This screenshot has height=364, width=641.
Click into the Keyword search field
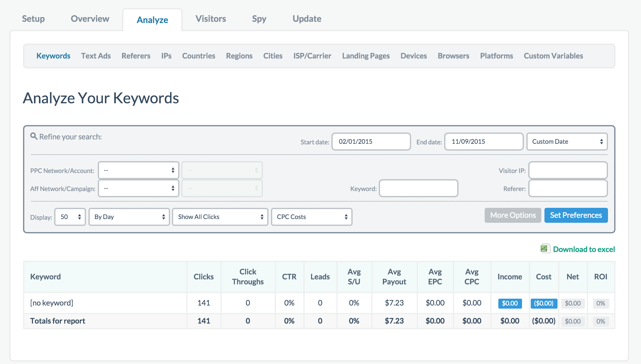coord(418,188)
